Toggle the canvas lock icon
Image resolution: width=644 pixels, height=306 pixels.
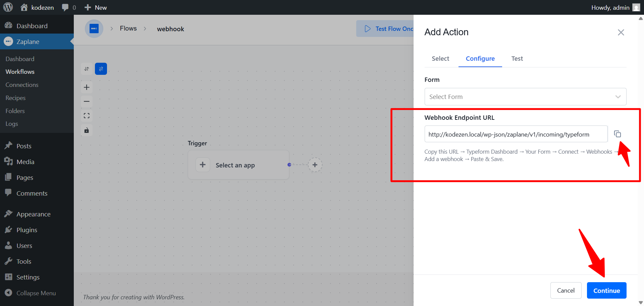click(x=87, y=130)
